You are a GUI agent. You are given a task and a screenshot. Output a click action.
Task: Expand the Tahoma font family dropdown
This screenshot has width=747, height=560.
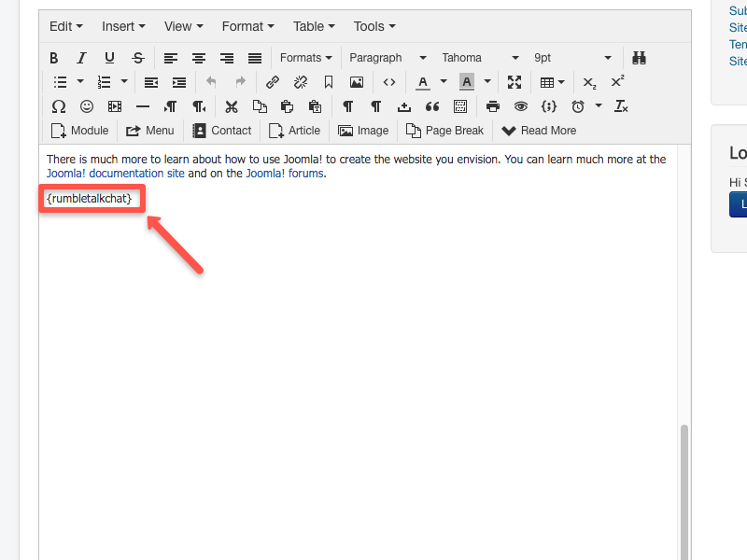click(480, 58)
